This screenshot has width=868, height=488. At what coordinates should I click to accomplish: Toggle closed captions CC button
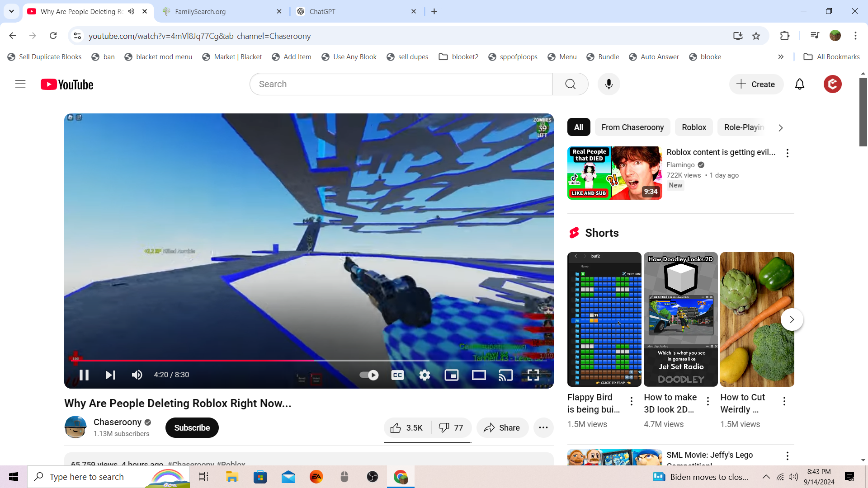click(397, 375)
